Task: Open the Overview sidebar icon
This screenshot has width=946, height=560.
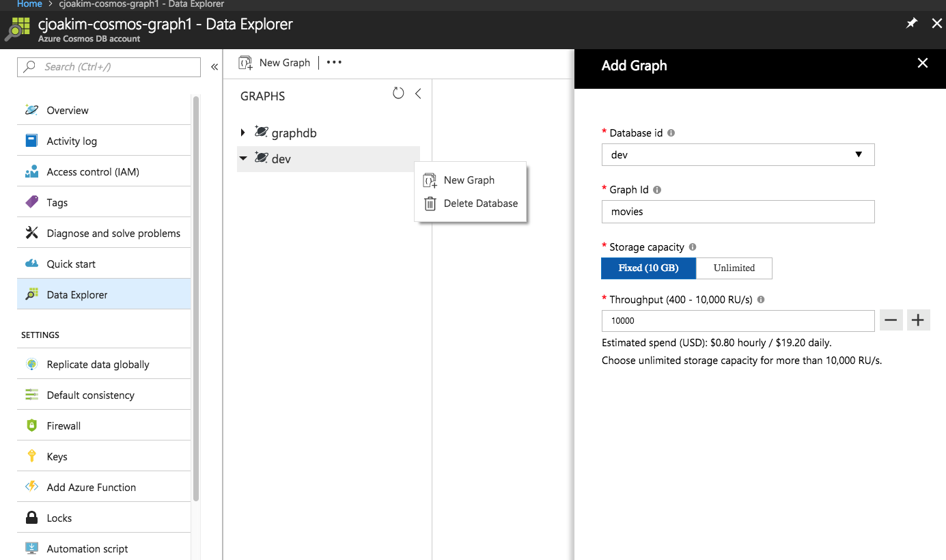Action: [x=31, y=110]
